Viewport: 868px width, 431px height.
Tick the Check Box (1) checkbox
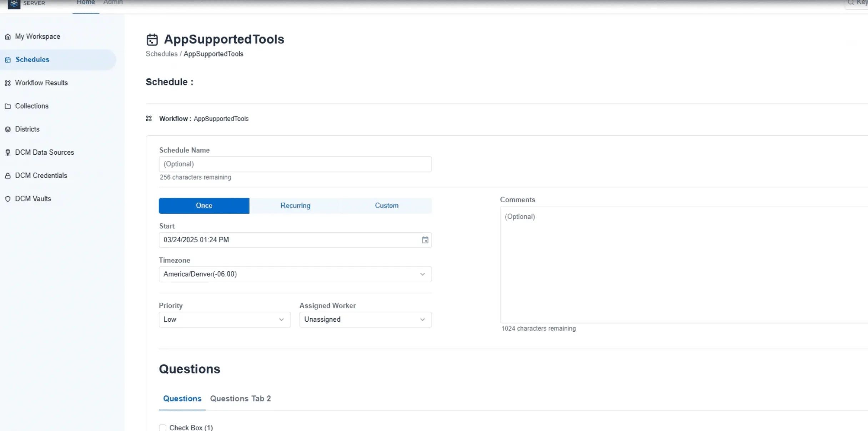pos(162,427)
